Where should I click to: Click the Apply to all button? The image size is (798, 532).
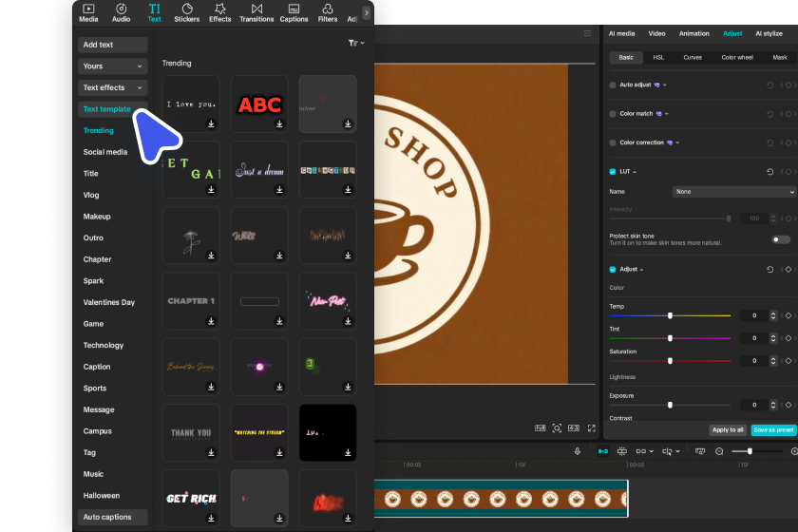728,430
